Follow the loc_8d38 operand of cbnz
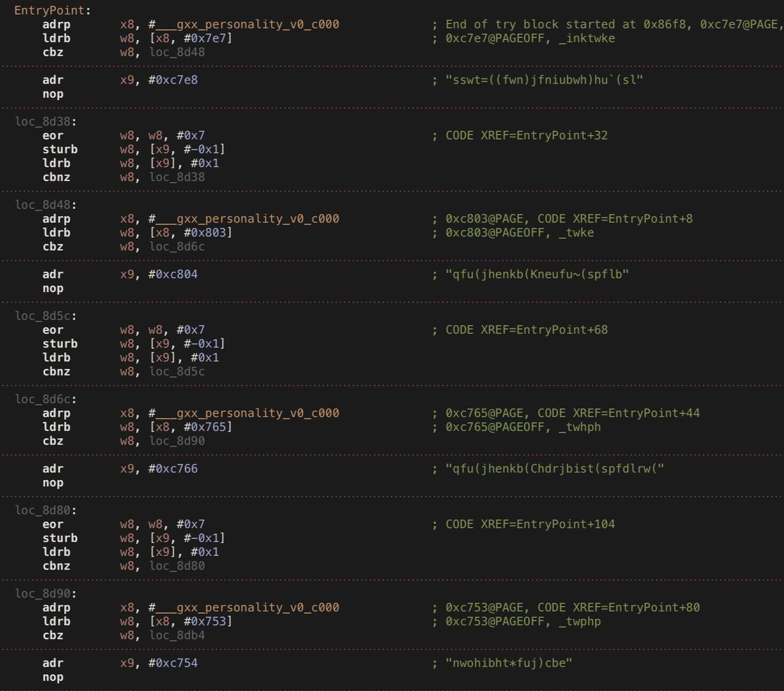Image resolution: width=784 pixels, height=691 pixels. pyautogui.click(x=177, y=177)
